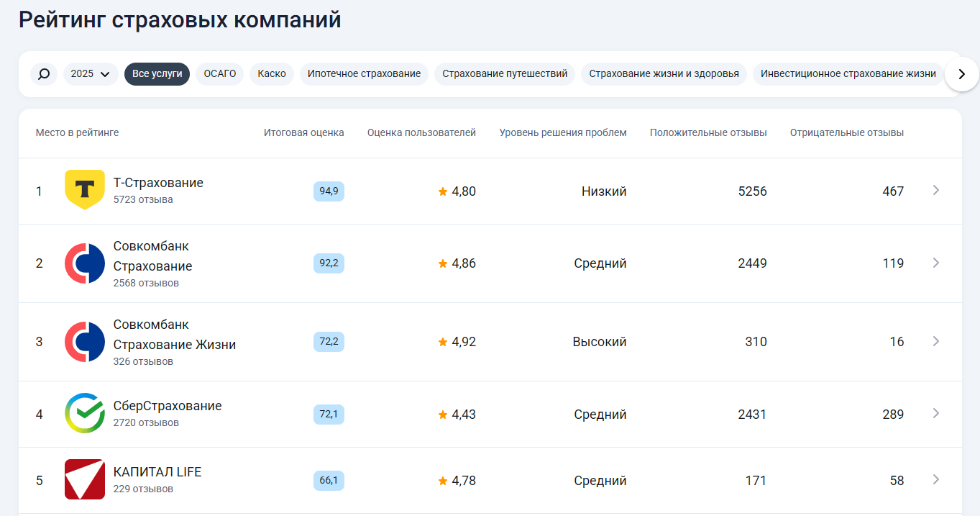The image size is (980, 516).
Task: Choose Страхование жизни и здоровья filter
Action: (664, 73)
